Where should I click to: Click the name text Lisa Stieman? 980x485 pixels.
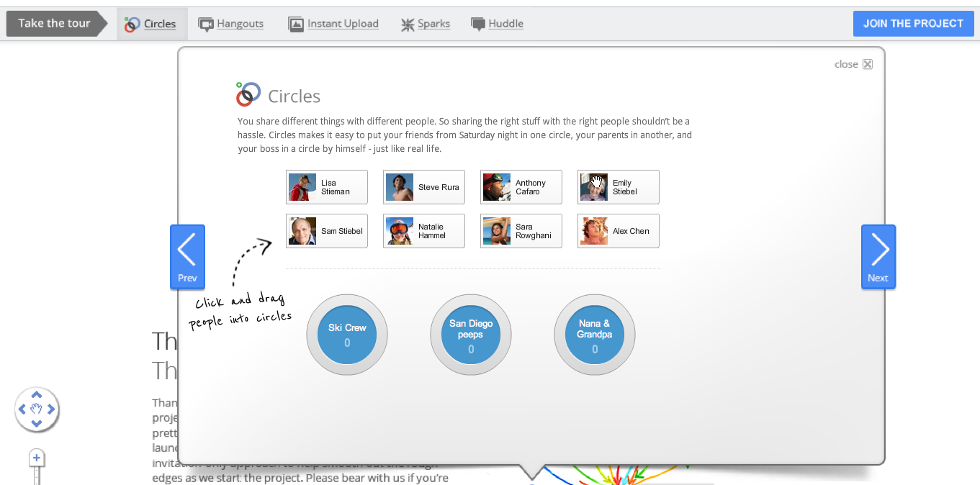[335, 187]
